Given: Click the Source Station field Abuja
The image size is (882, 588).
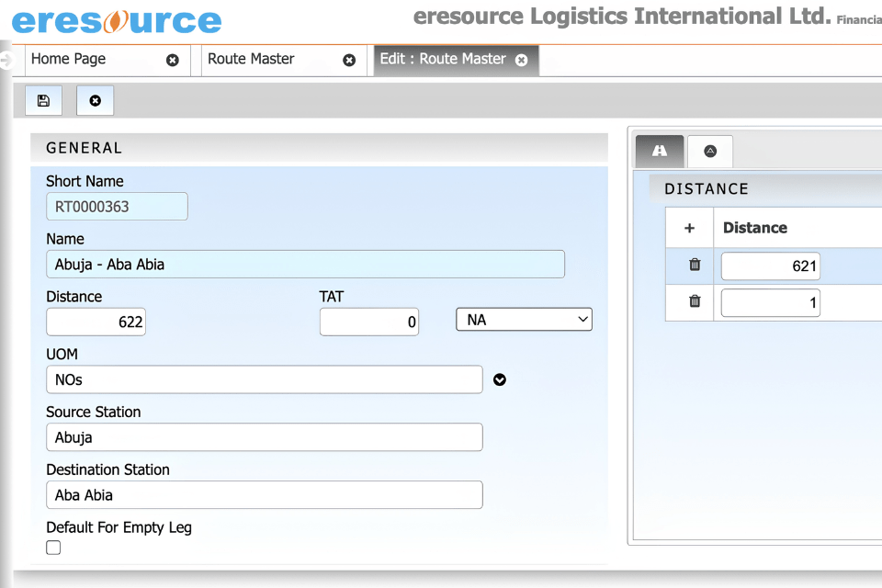Looking at the screenshot, I should (265, 437).
